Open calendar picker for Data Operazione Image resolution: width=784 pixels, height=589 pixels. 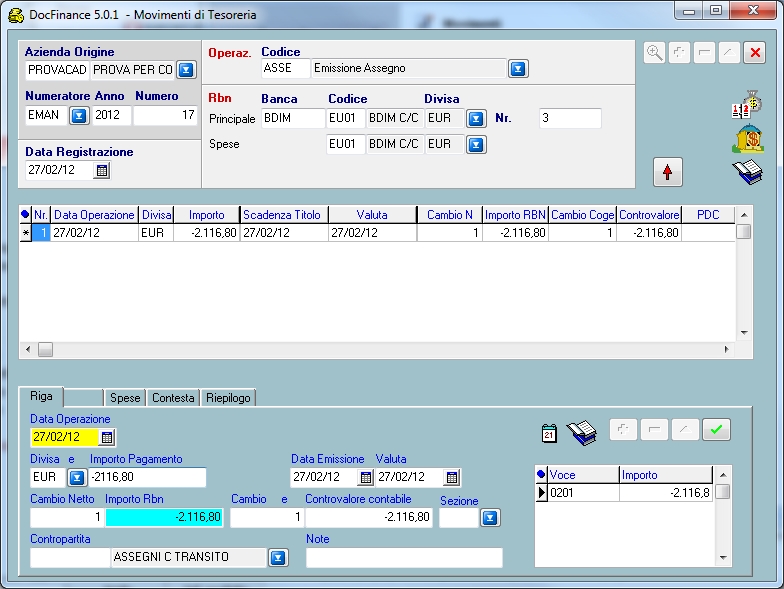point(108,437)
